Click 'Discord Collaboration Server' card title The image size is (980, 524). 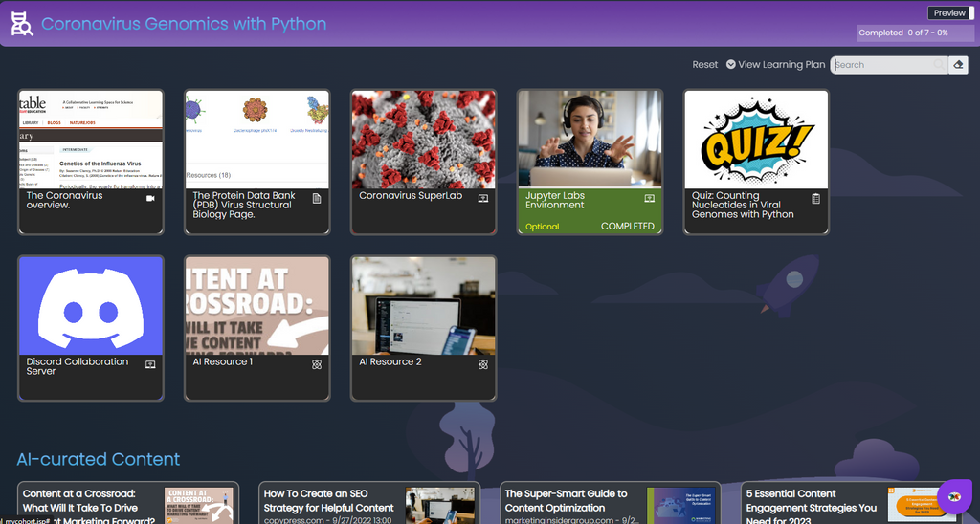[x=77, y=366]
